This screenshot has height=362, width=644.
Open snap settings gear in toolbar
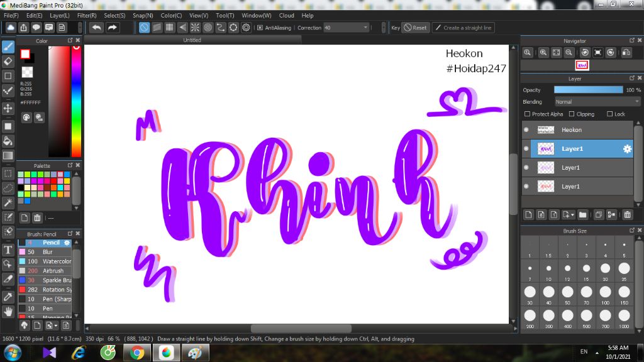(x=246, y=28)
